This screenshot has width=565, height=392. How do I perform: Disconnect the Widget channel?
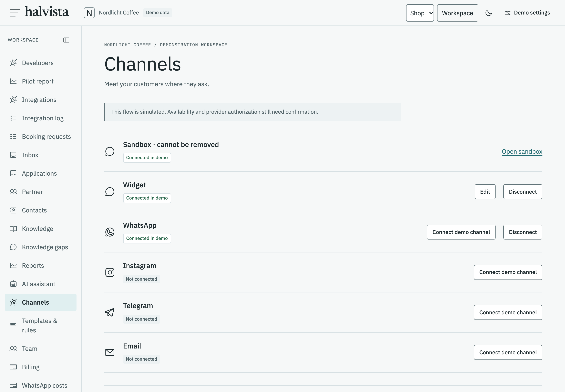523,192
